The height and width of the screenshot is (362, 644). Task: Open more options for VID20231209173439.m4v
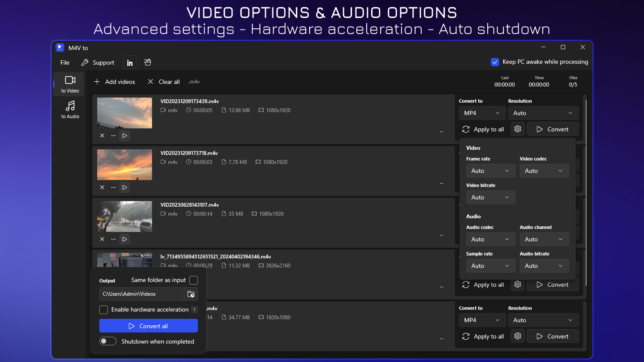point(113,136)
